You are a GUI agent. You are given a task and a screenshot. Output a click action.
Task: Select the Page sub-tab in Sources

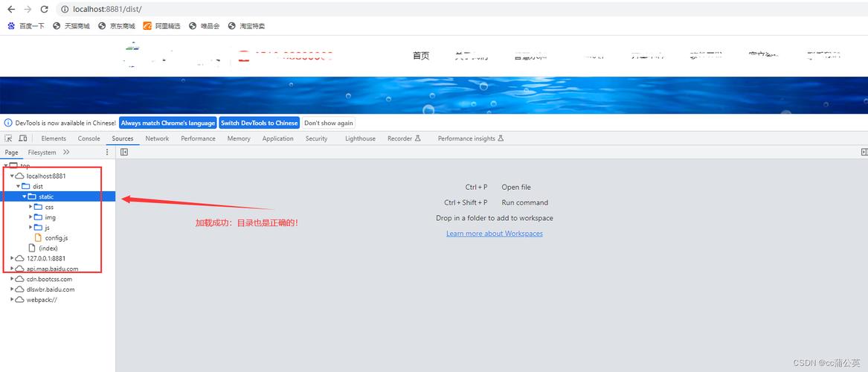[x=12, y=153]
